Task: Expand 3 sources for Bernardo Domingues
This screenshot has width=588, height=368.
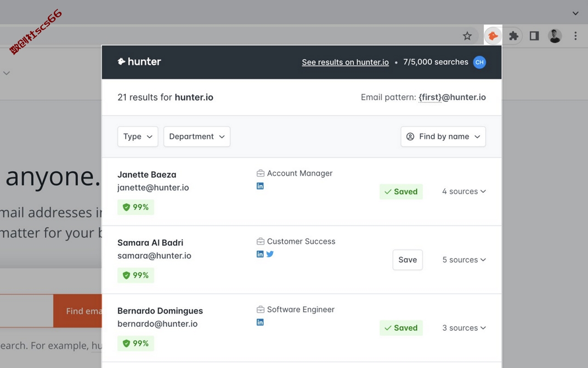Action: (464, 328)
